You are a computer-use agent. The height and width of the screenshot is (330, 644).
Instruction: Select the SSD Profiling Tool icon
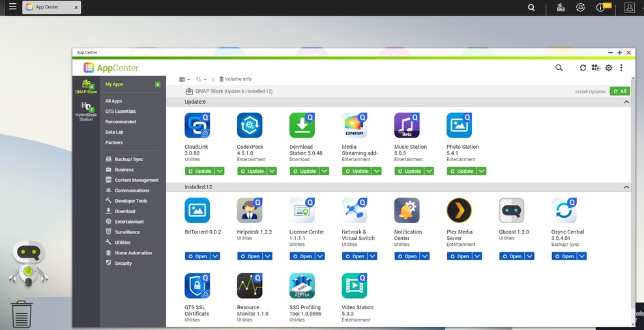(302, 286)
